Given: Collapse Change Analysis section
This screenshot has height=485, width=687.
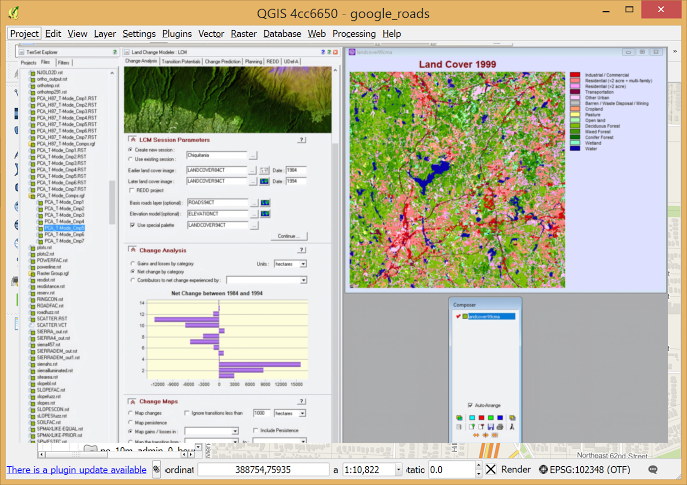Looking at the screenshot, I should pos(132,250).
